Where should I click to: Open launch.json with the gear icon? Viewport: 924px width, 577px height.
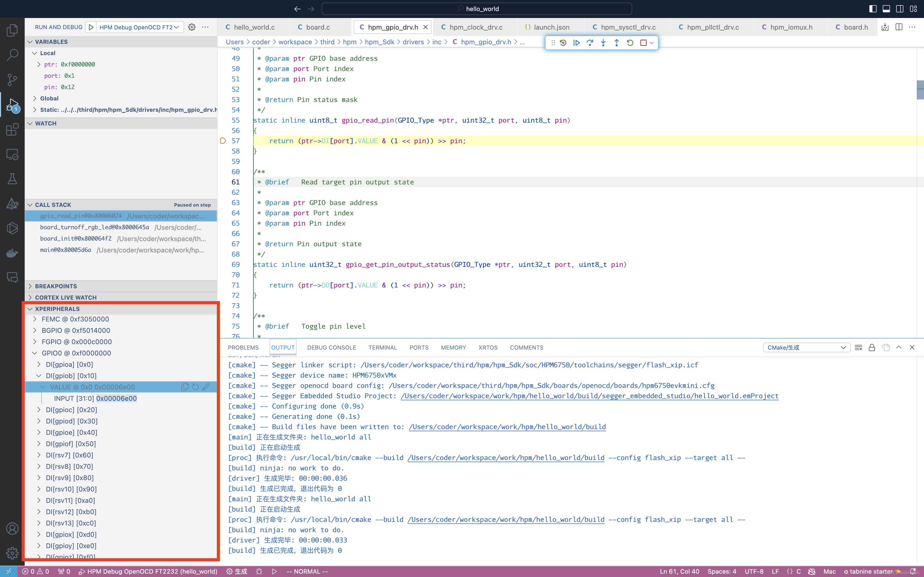coord(192,27)
